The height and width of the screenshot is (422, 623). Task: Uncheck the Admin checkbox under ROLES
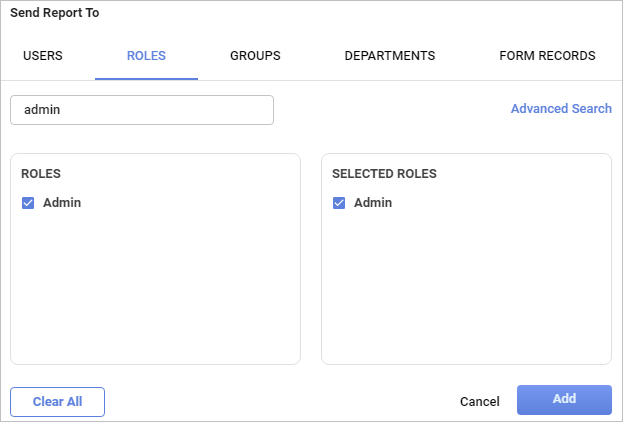coord(28,203)
